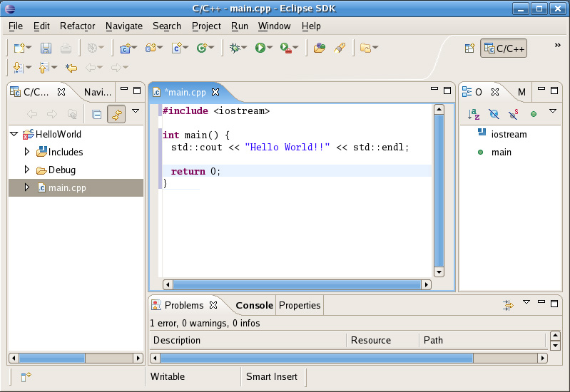Expand the Debug folder node
This screenshot has height=392, width=570.
pyautogui.click(x=27, y=170)
